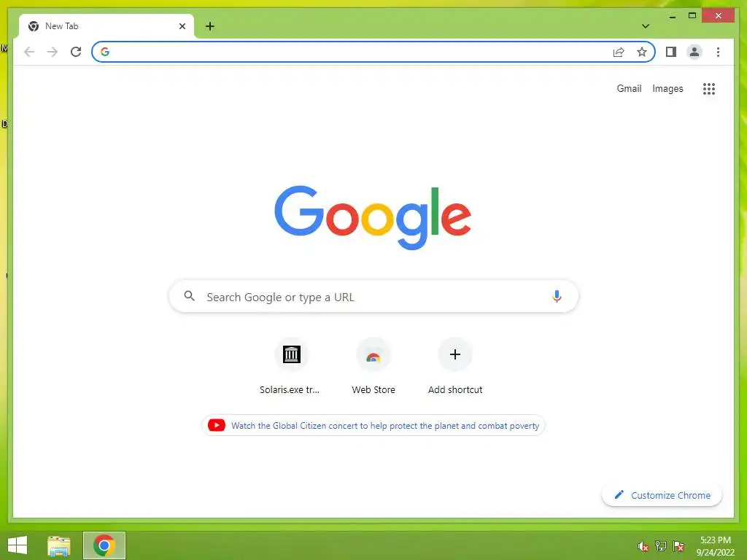
Task: Go forward using the forward arrow
Action: point(53,52)
